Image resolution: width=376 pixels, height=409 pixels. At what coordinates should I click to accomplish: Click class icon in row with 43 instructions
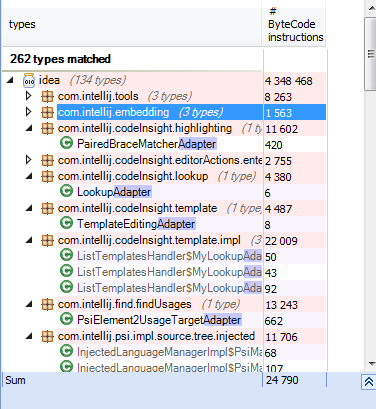click(x=66, y=271)
